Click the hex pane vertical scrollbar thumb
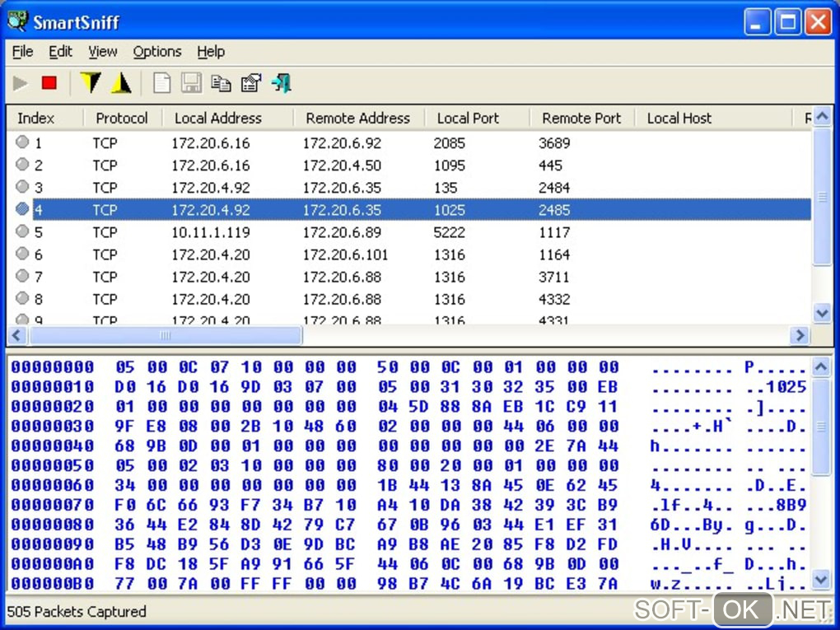 823,426
